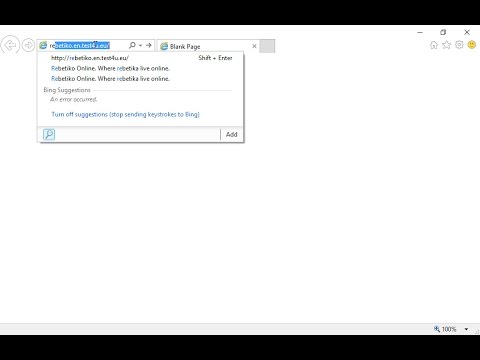Open a new tab with blank tab button
This screenshot has height=360, width=480.
(267, 46)
